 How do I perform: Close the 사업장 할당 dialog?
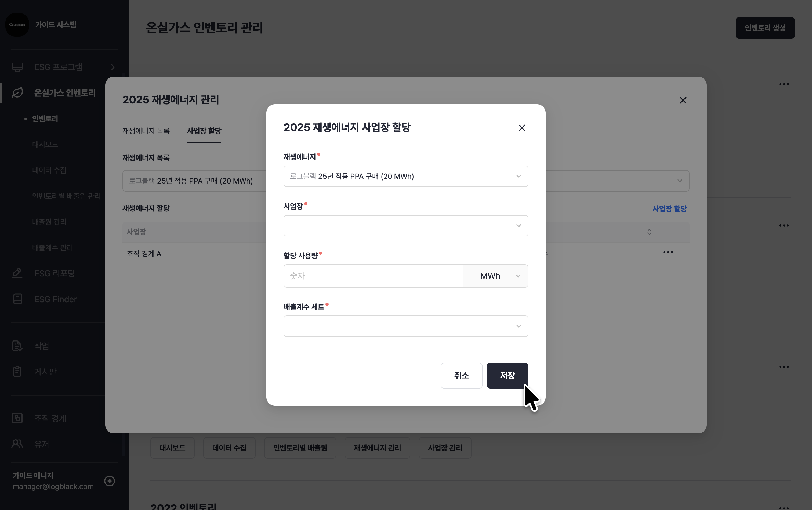click(x=521, y=128)
